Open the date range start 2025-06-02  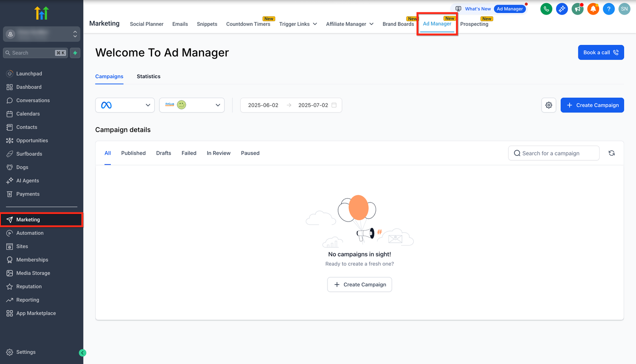tap(263, 105)
